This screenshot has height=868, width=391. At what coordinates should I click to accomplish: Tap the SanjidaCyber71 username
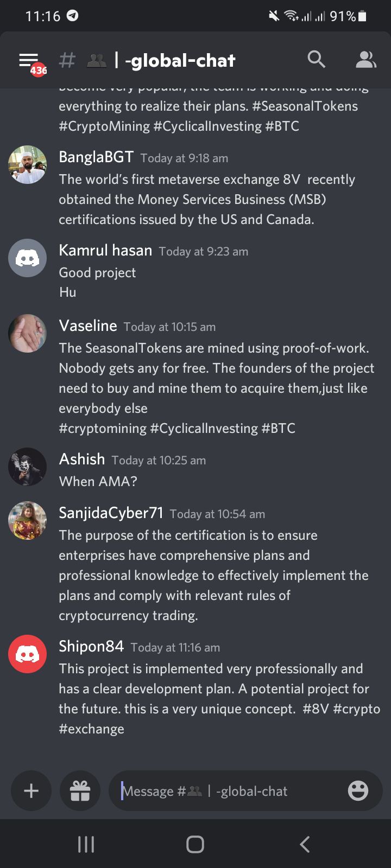click(111, 513)
